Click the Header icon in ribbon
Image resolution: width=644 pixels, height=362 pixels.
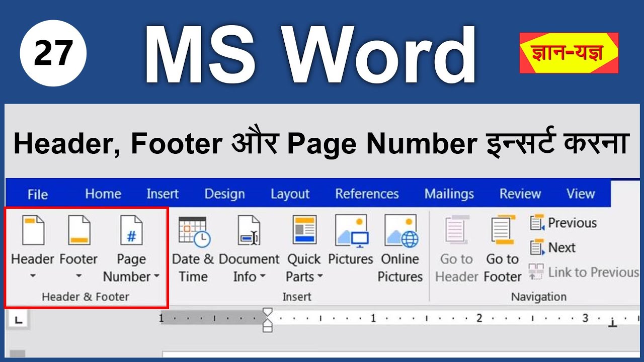coord(33,230)
